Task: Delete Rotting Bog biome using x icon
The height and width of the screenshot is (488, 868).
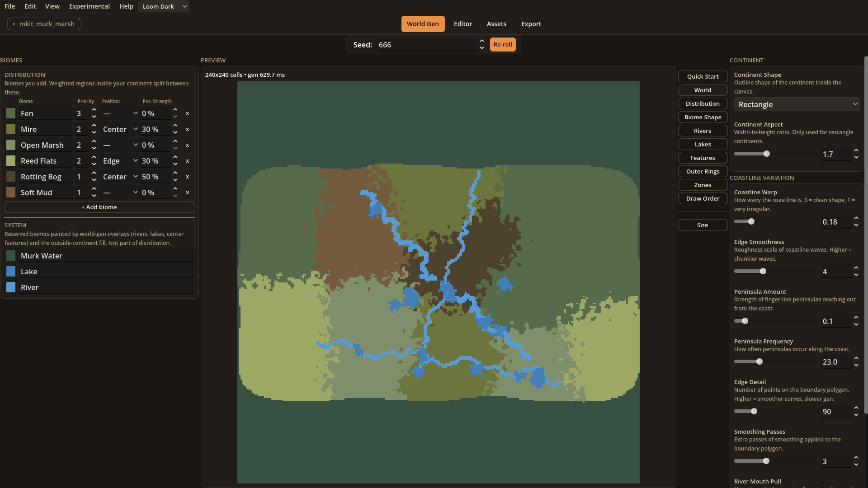Action: 187,177
